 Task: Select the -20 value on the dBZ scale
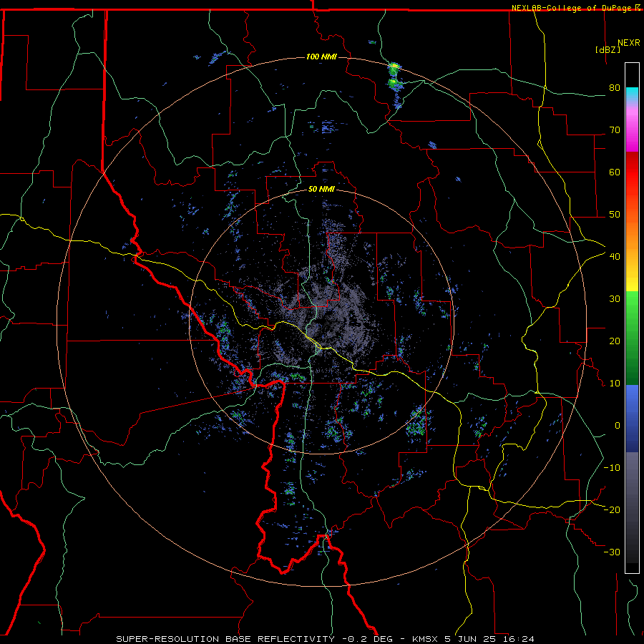pos(612,510)
